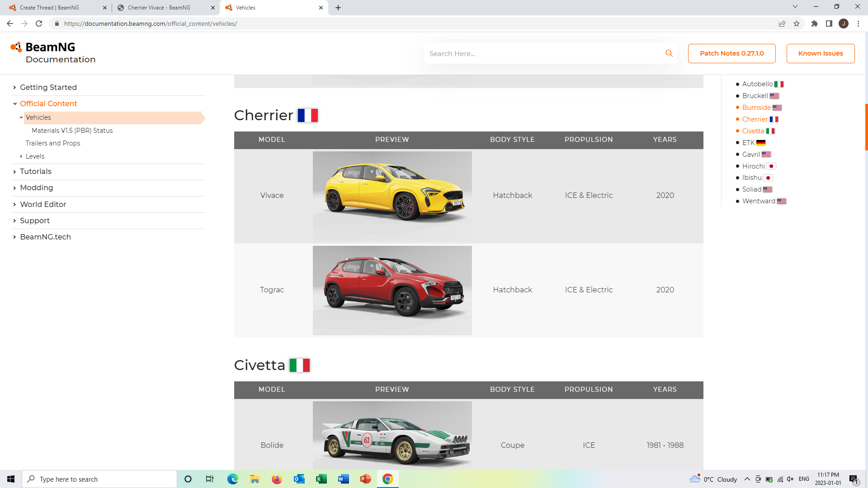
Task: Open the search tabs dropdown
Action: (795, 6)
